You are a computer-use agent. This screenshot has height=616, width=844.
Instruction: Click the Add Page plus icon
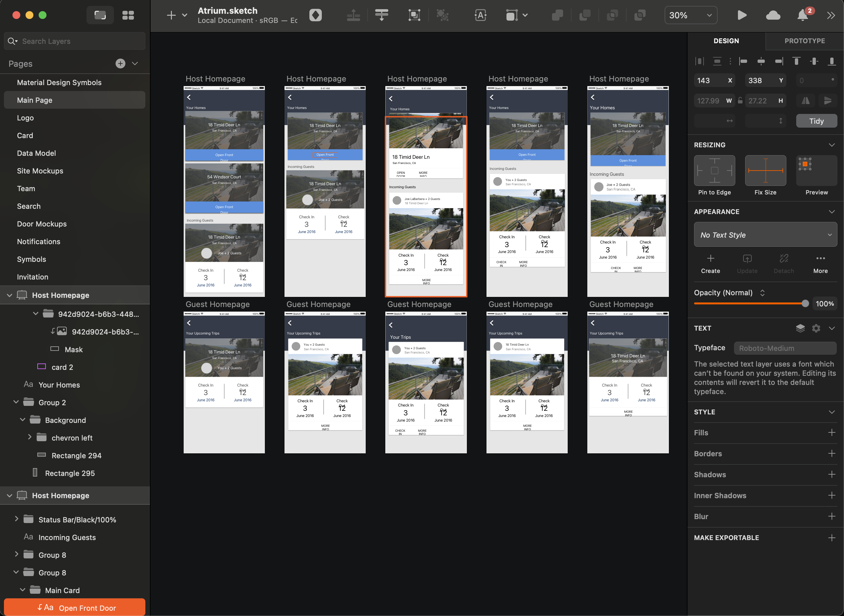pyautogui.click(x=120, y=63)
